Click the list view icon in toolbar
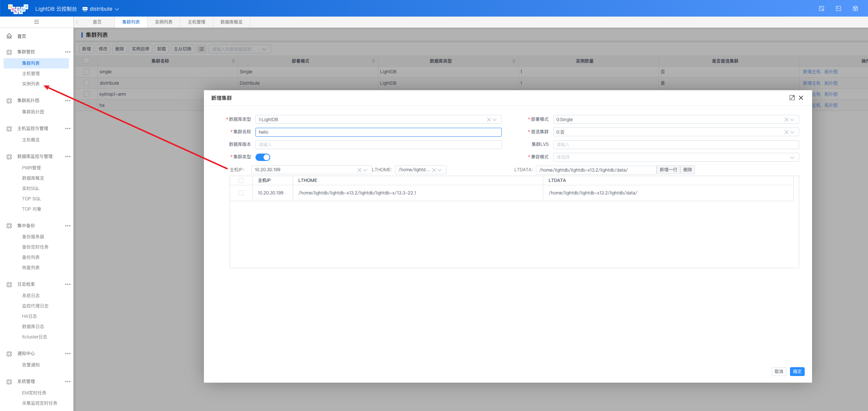Screen dimensions: 868x411 (x=201, y=49)
